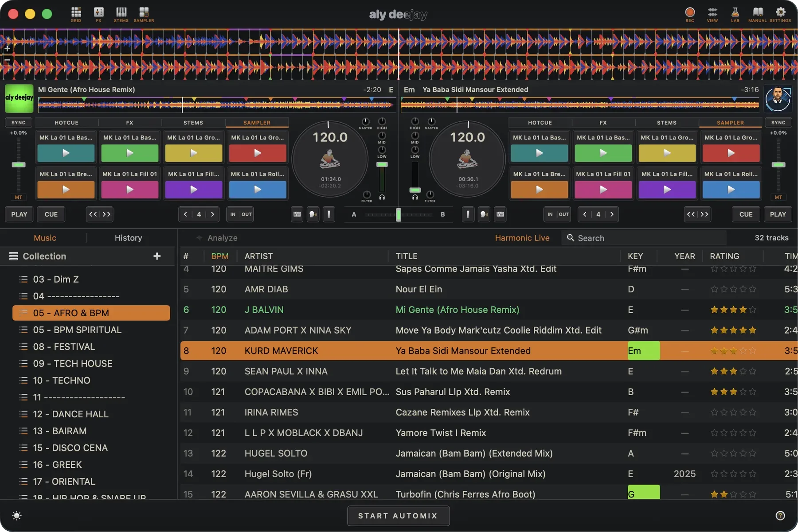Screen dimensions: 798x532
Task: Open the FX panel icon
Action: point(98,14)
